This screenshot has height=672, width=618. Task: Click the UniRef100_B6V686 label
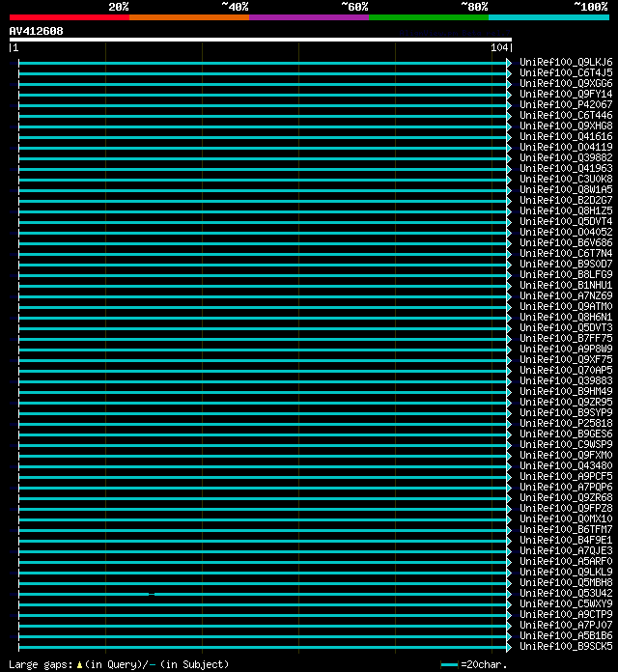point(566,243)
